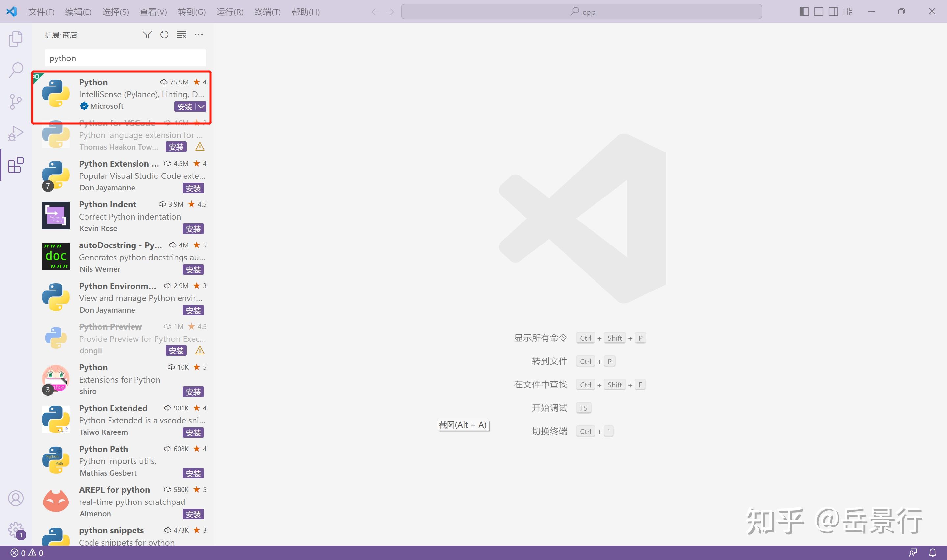
Task: Open the Source Control sidebar icon
Action: [x=15, y=101]
